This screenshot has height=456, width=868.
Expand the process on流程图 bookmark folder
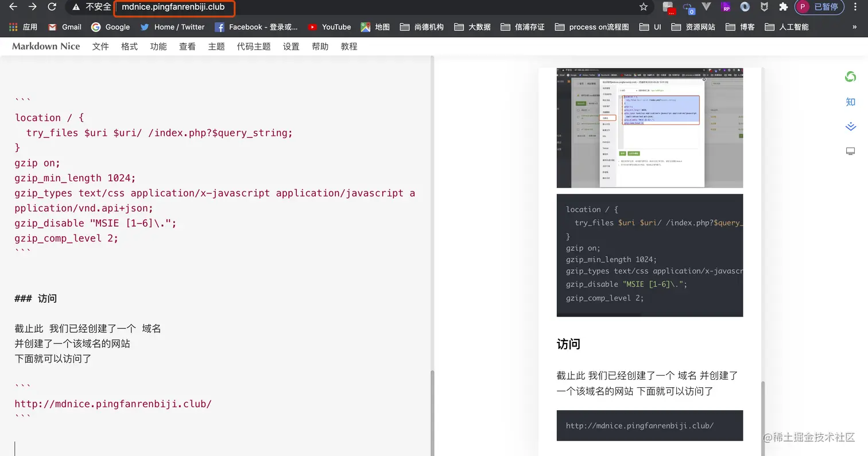(x=592, y=27)
